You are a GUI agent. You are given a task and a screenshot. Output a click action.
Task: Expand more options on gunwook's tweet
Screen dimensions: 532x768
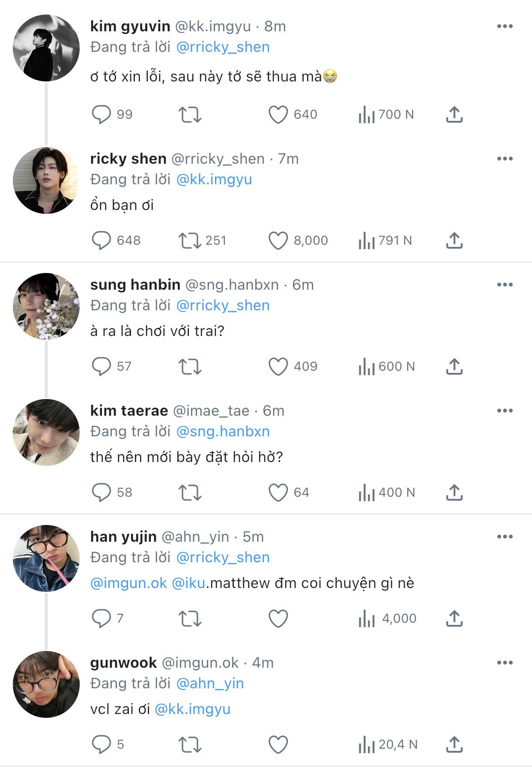tap(505, 663)
